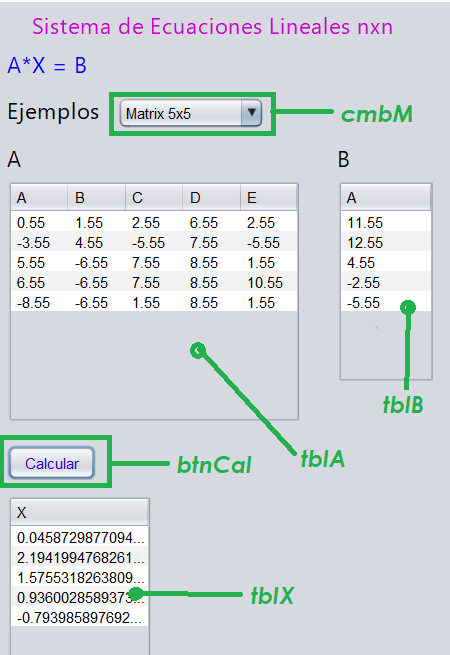450x655 pixels.
Task: Select column header C in matrix A table
Action: tap(154, 198)
